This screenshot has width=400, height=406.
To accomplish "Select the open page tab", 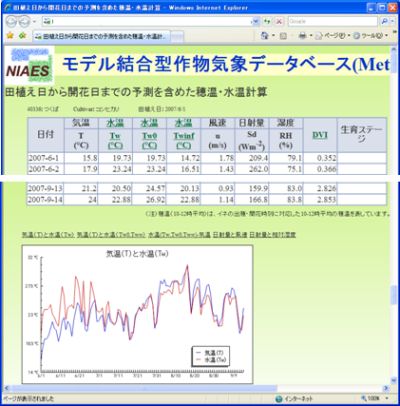I will click(102, 36).
